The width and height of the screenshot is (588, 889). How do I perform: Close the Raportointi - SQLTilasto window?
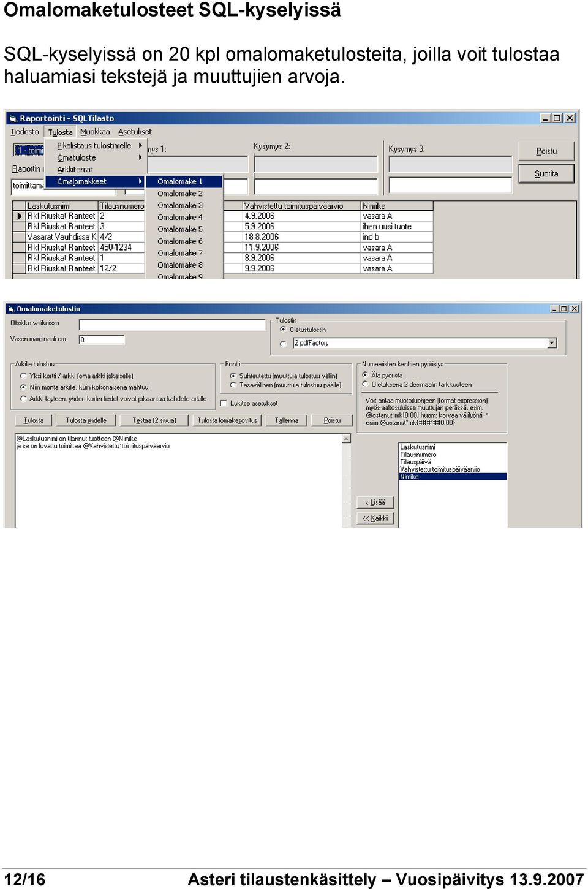pyautogui.click(x=570, y=118)
